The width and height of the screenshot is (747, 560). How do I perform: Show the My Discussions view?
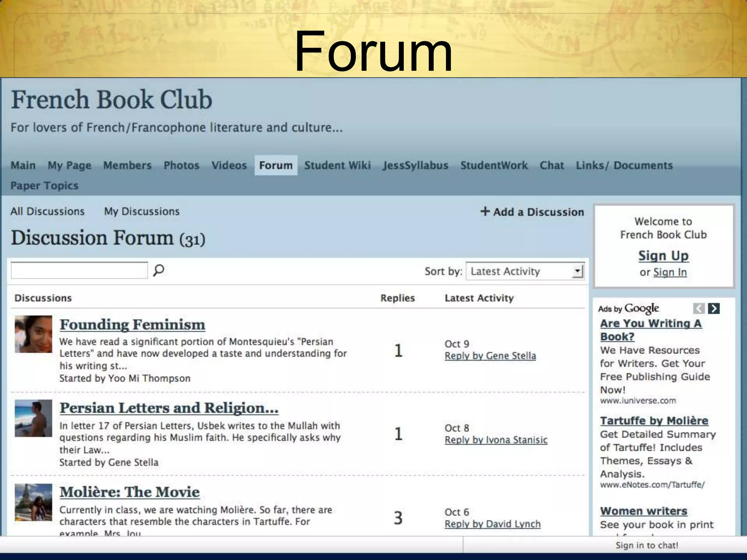[142, 211]
